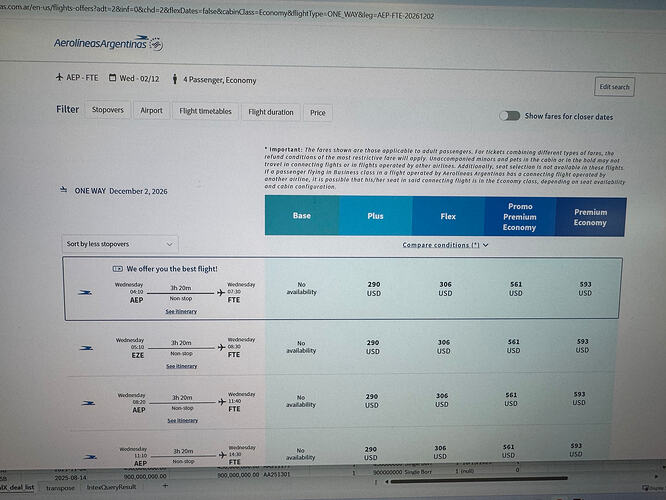
Task: Toggle Show fares for closer dates
Action: pyautogui.click(x=511, y=116)
